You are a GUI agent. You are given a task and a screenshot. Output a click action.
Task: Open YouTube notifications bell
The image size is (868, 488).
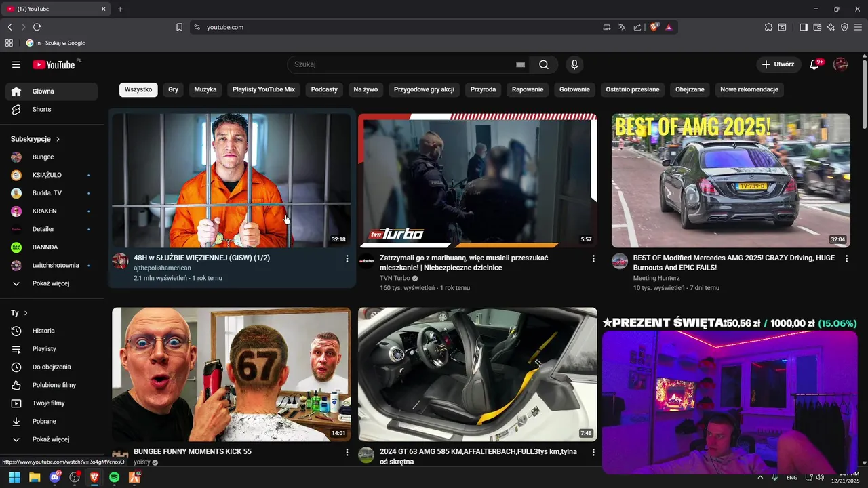click(x=815, y=64)
